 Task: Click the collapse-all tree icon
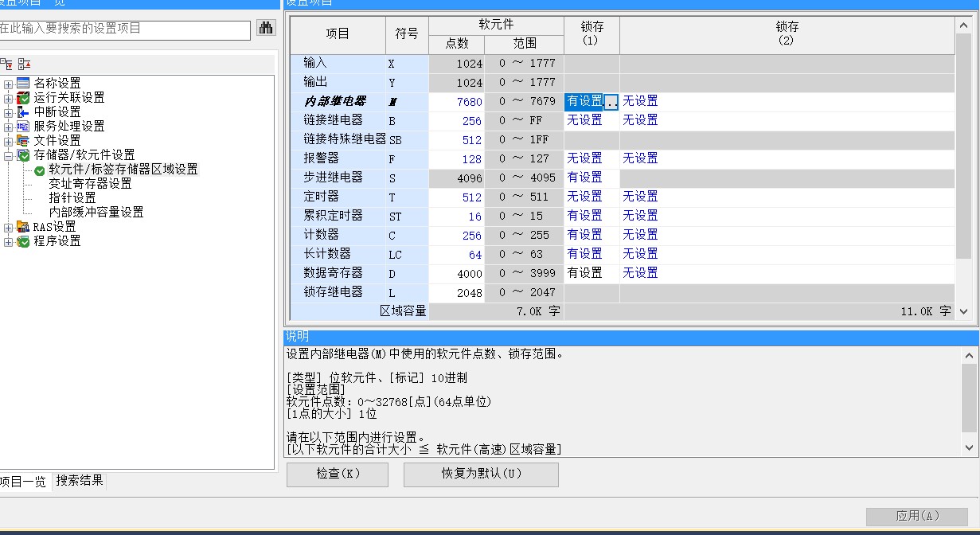24,64
